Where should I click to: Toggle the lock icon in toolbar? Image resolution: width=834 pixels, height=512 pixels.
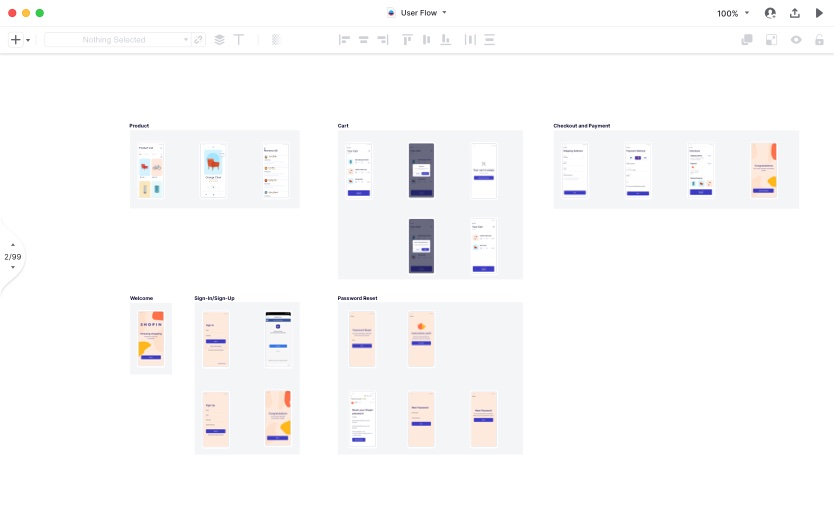tap(819, 40)
